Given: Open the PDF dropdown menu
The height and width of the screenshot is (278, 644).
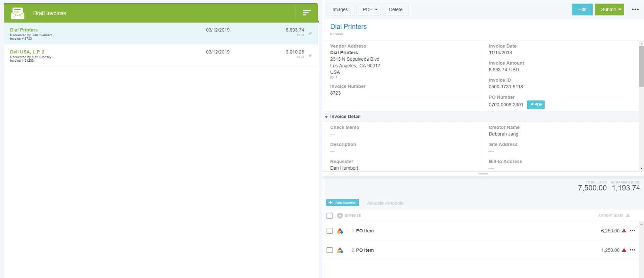Looking at the screenshot, I should [x=368, y=9].
